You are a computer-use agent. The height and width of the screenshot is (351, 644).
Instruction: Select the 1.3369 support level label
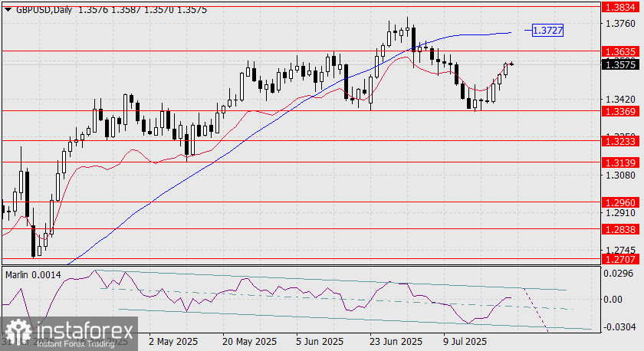coord(620,111)
